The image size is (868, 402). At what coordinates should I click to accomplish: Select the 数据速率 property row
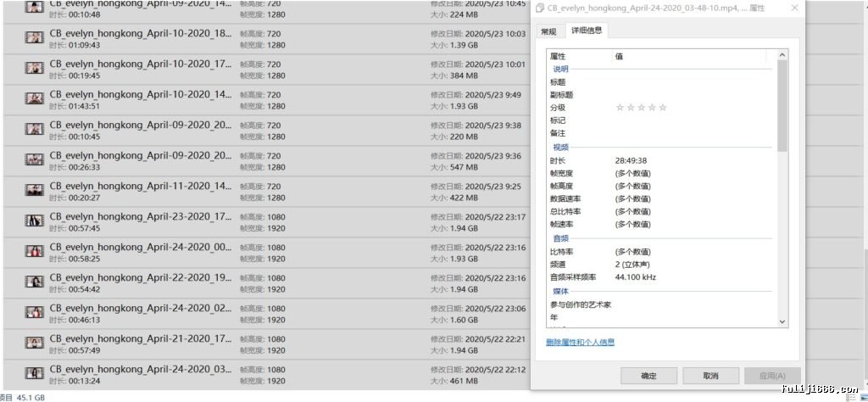click(661, 198)
